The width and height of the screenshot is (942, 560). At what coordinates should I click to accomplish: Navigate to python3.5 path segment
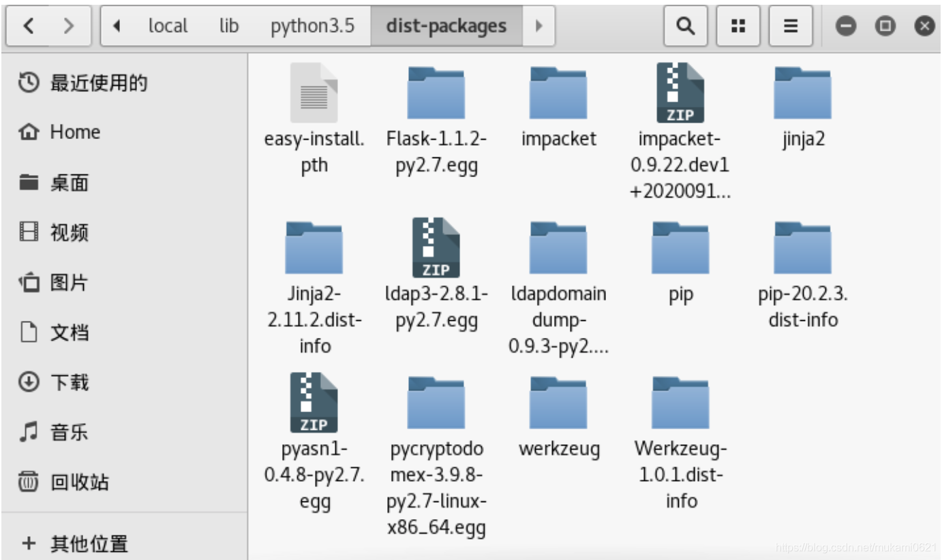coord(312,26)
